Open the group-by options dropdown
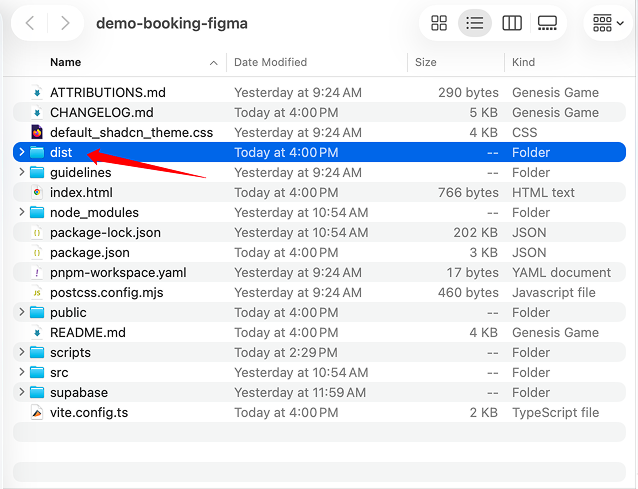This screenshot has width=638, height=489. tap(608, 23)
